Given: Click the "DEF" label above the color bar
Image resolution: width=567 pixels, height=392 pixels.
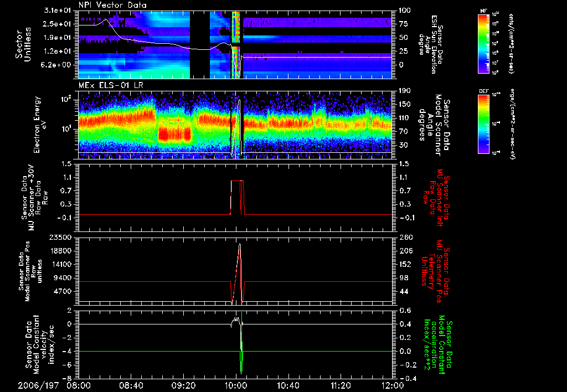Looking at the screenshot, I should 484,91.
